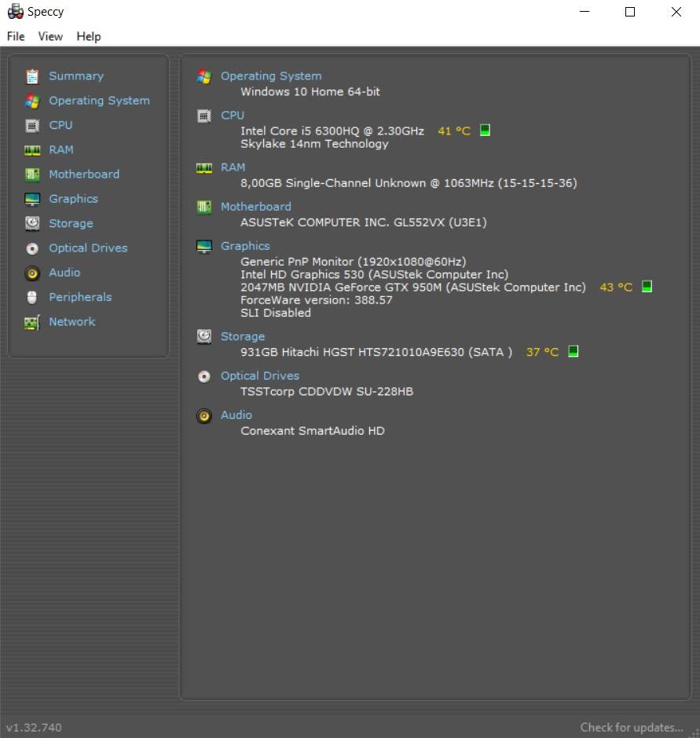
Task: Click the v1.32.740 version label
Action: (x=34, y=728)
